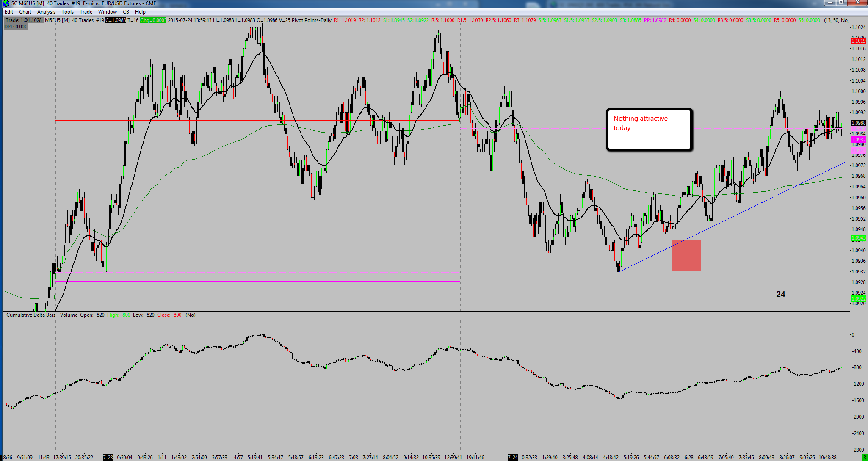Select the 'Nothing attractive today' text note
Screen dimensions: 868x461
point(649,130)
